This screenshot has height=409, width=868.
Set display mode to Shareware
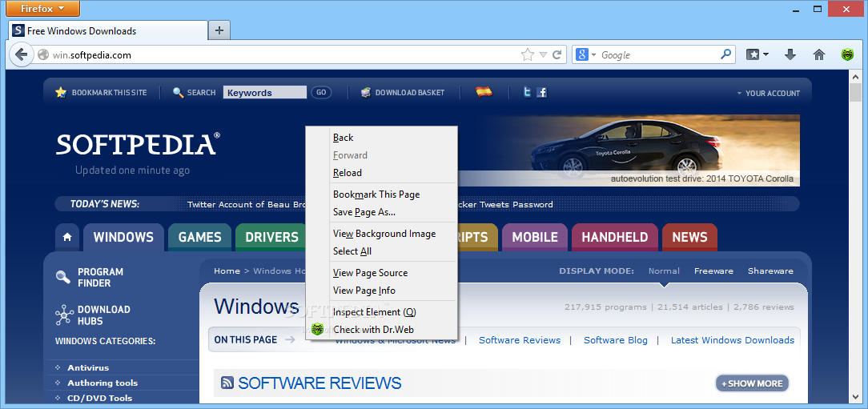pos(770,271)
